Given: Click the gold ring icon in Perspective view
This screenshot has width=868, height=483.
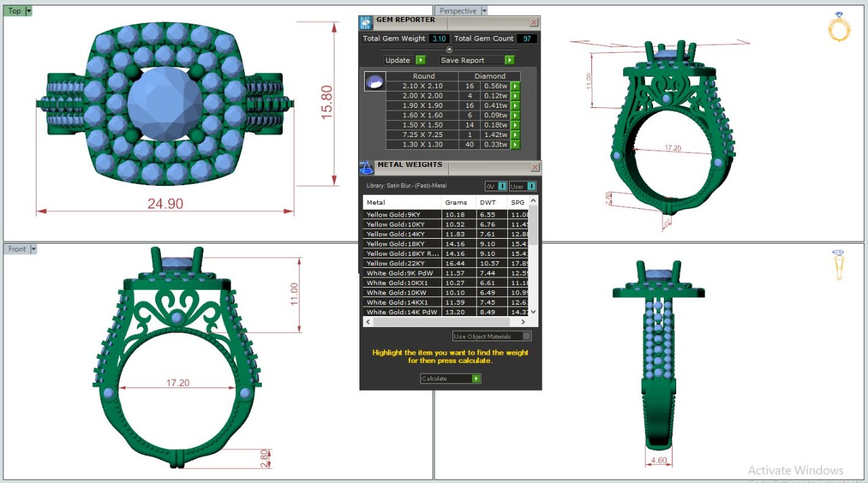Looking at the screenshot, I should [x=839, y=27].
